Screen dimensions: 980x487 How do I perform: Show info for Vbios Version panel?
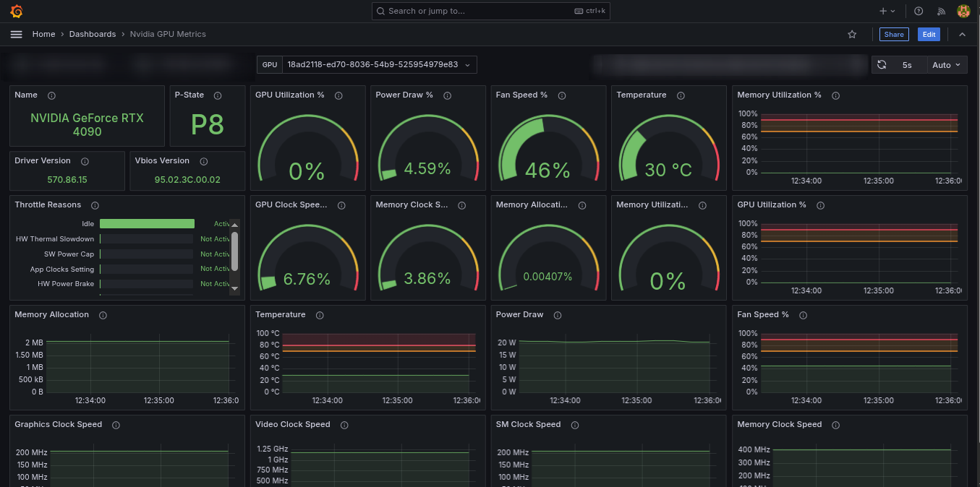(x=203, y=161)
